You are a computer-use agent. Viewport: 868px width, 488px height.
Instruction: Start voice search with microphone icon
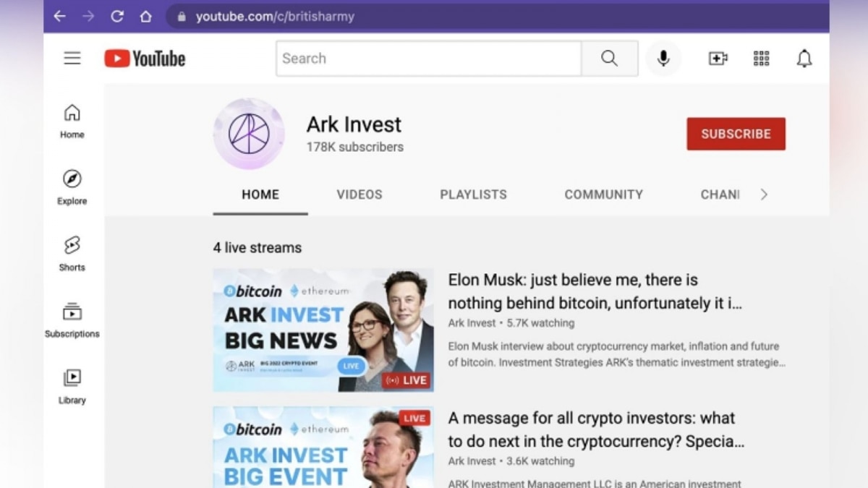(663, 59)
